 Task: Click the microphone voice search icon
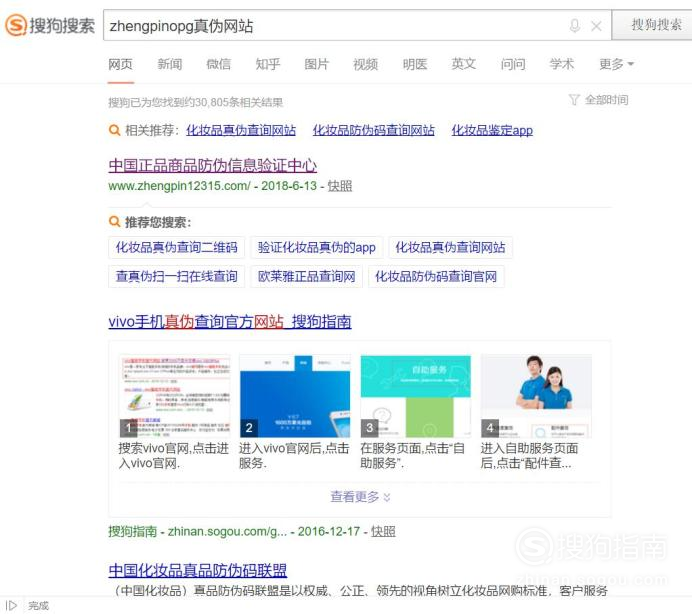[575, 26]
